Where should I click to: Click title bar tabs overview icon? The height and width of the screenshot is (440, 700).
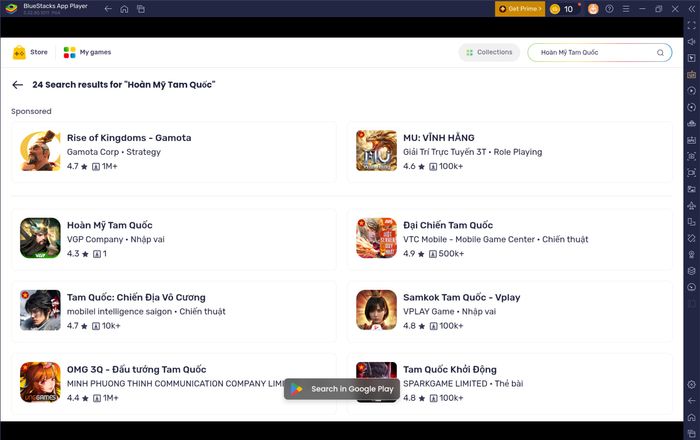(x=141, y=9)
